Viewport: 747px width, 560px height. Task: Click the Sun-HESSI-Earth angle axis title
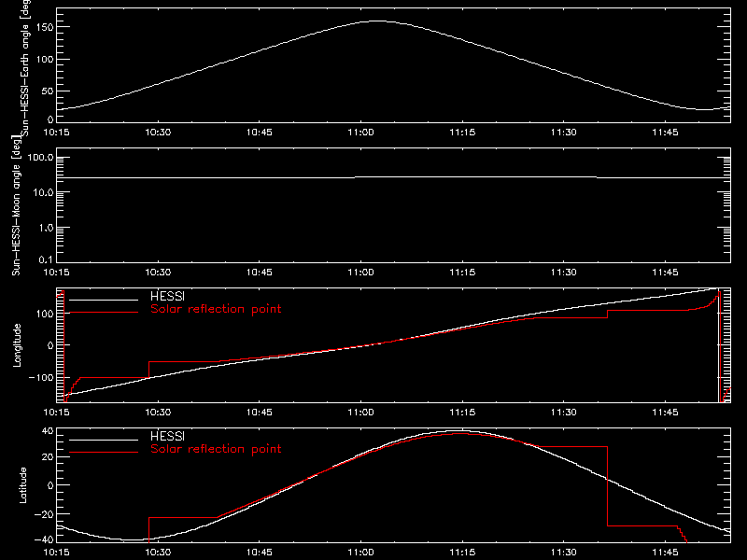click(x=25, y=67)
